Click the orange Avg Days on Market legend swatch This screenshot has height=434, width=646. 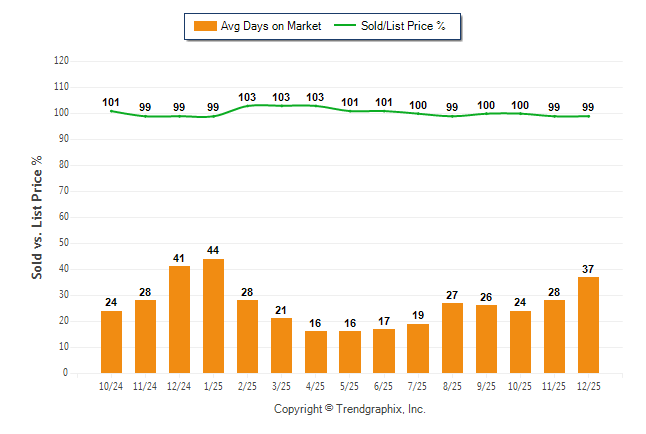[x=203, y=26]
